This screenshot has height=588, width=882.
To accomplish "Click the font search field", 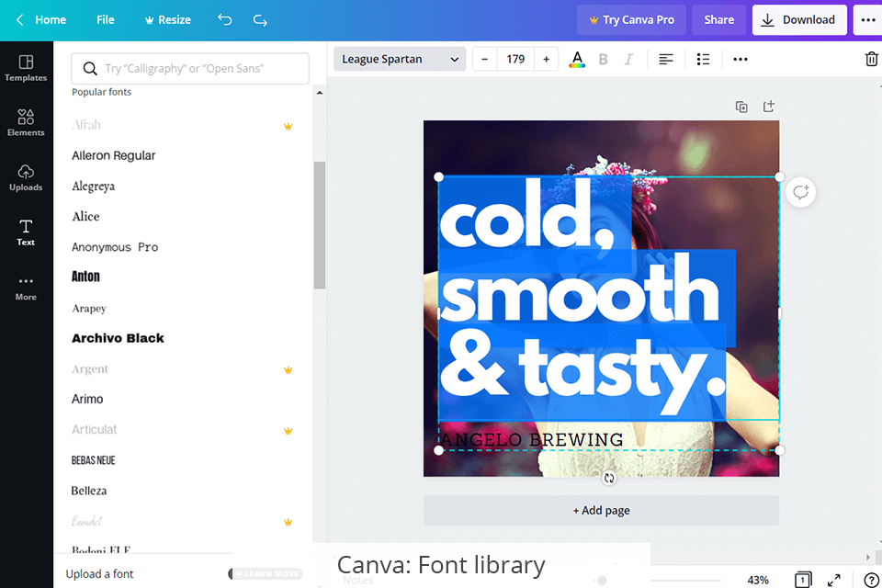I will click(x=190, y=69).
